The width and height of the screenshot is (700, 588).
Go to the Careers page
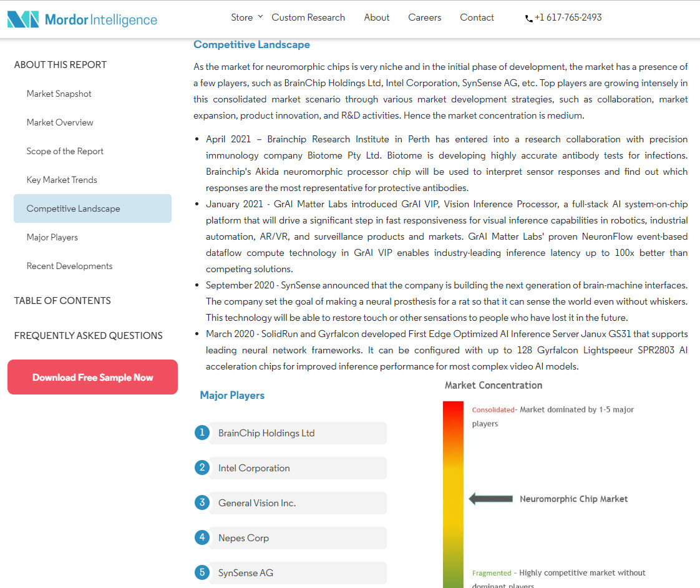coord(424,17)
